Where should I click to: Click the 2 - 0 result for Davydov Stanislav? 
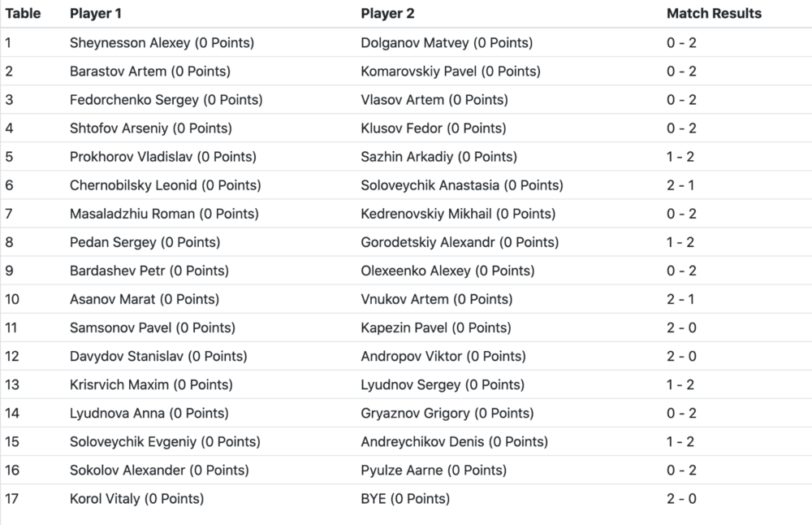click(x=681, y=356)
